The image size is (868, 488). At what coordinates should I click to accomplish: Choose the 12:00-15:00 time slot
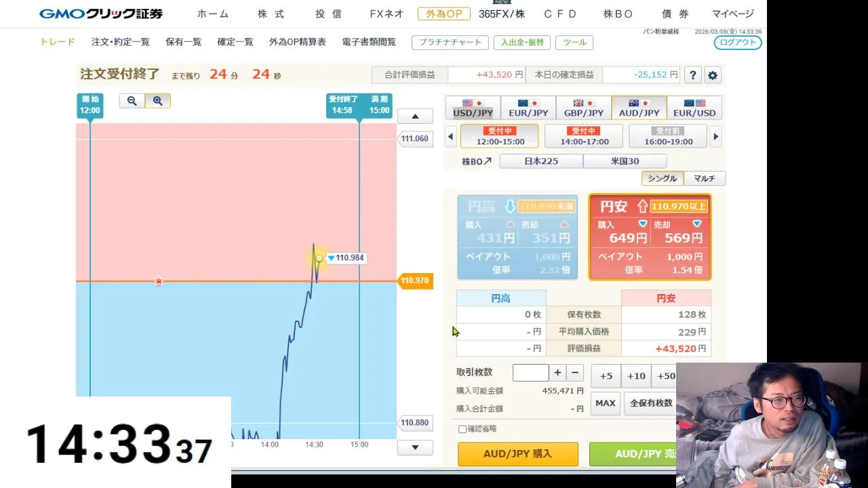500,136
